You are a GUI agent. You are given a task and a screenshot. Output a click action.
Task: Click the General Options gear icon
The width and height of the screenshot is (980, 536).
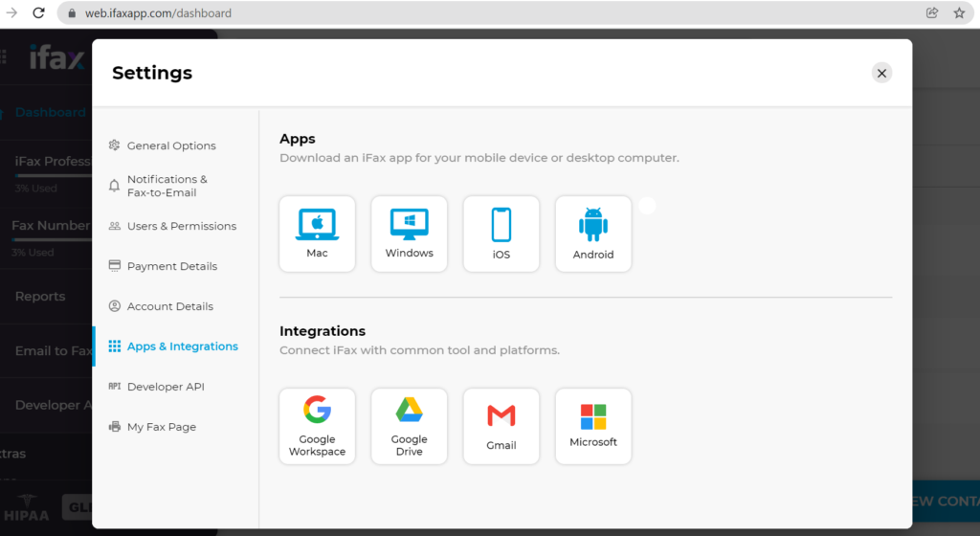point(115,145)
